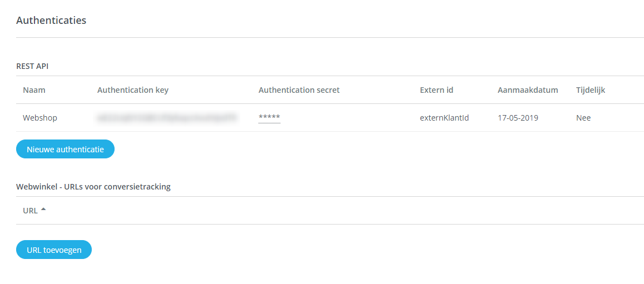Click the Authentication key column header

pyautogui.click(x=132, y=90)
